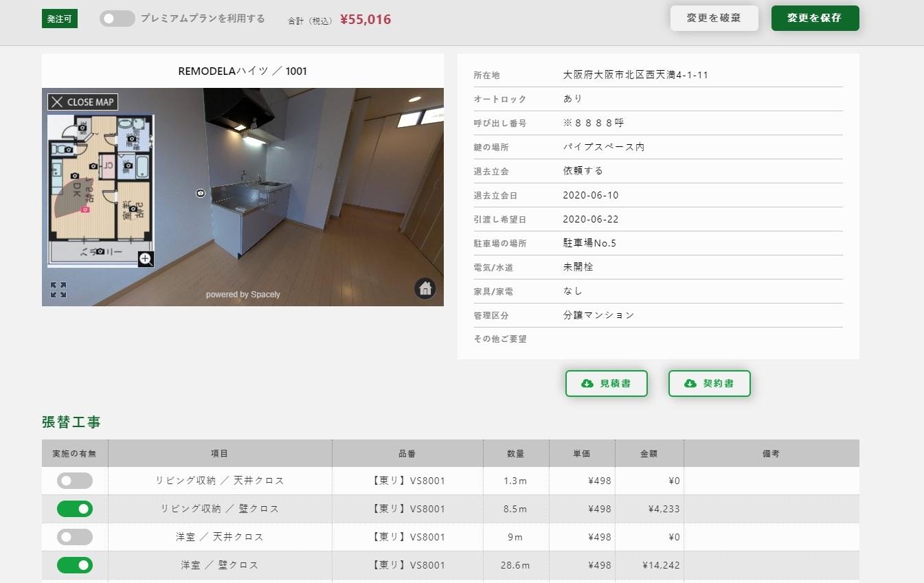The height and width of the screenshot is (583, 924).
Task: Click the 備考 cell of 洋室 壁クロス row
Action: tap(771, 565)
